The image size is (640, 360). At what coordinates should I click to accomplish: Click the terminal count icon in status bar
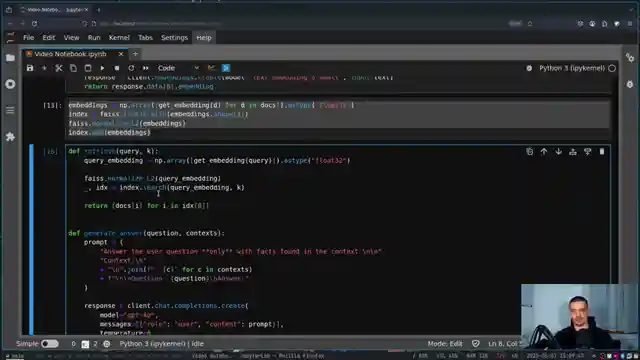tap(85, 344)
